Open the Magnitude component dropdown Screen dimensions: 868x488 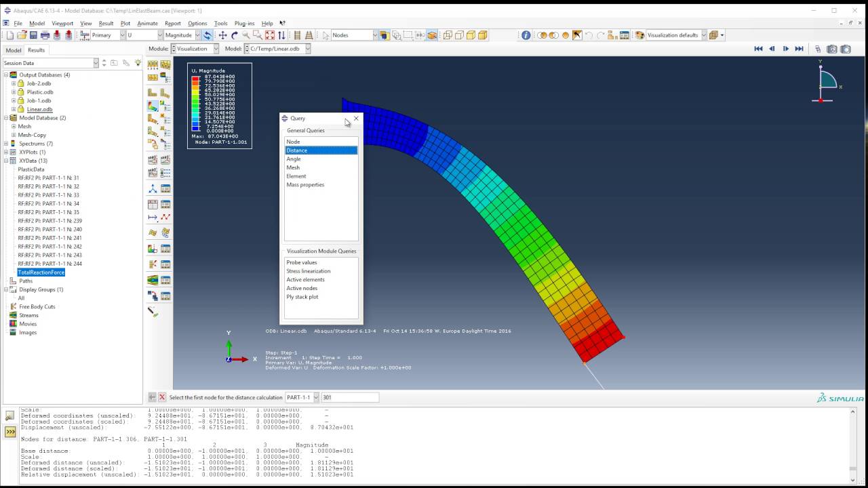click(x=198, y=35)
